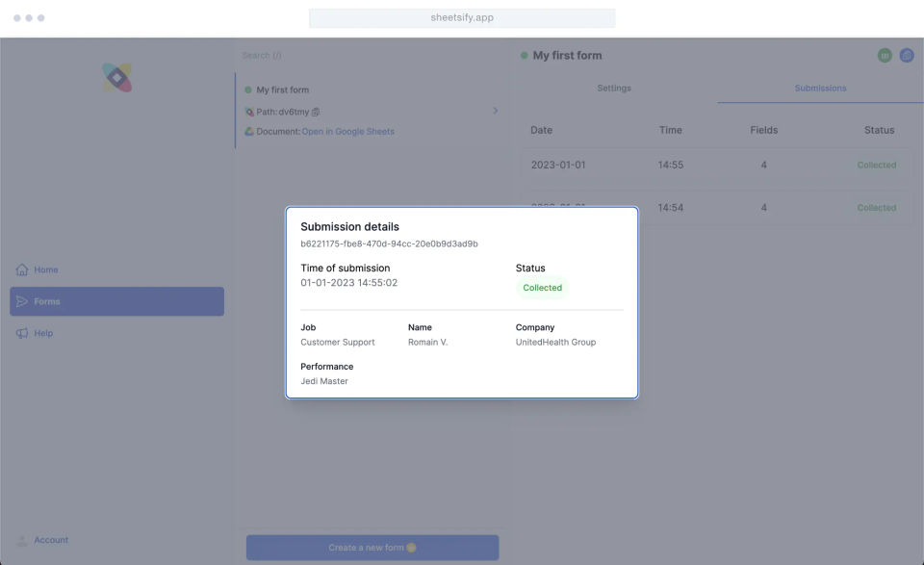The height and width of the screenshot is (565, 924).
Task: Open the Account page
Action: pyautogui.click(x=51, y=540)
